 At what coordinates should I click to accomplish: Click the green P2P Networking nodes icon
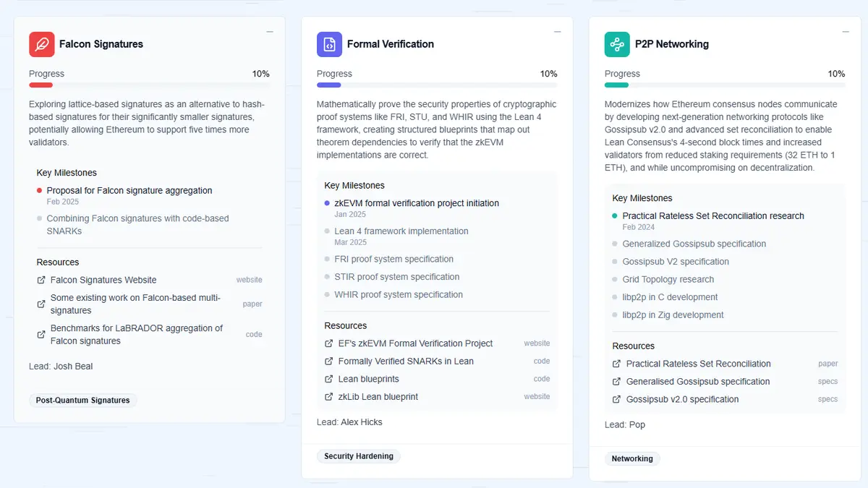[617, 44]
